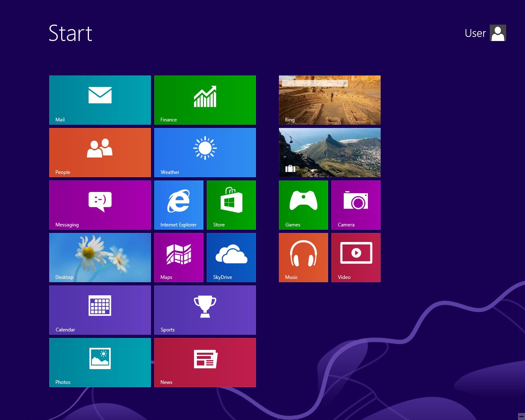
Task: Open the Camera app tile
Action: tap(356, 205)
